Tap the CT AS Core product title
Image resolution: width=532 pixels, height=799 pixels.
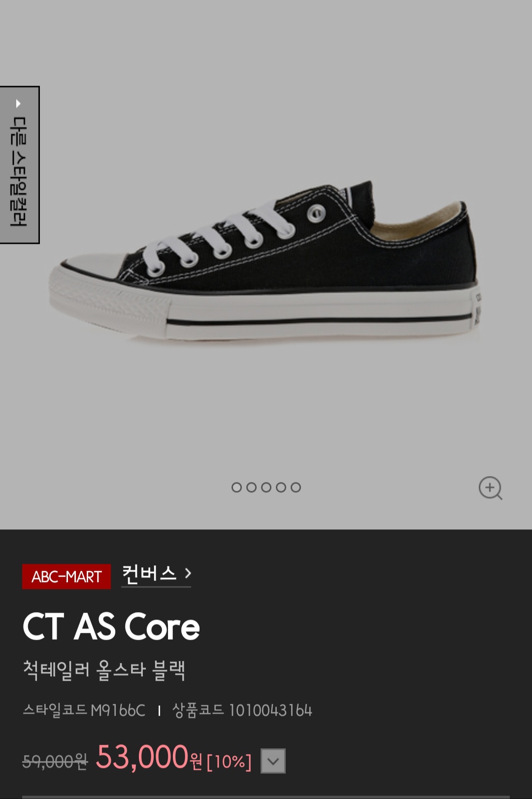point(111,627)
